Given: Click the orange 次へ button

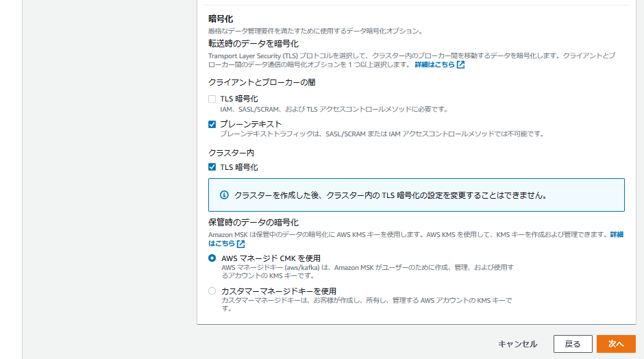Looking at the screenshot, I should point(616,344).
